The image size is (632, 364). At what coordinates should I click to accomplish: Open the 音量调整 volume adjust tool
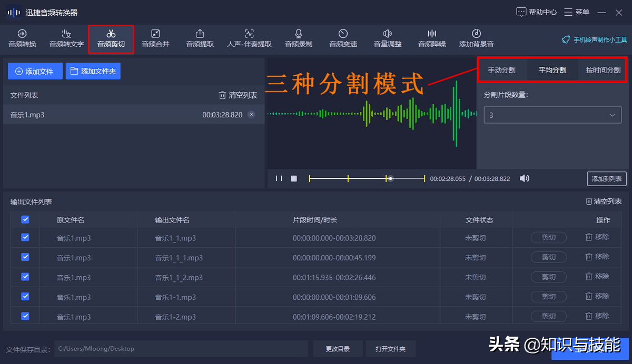[388, 38]
